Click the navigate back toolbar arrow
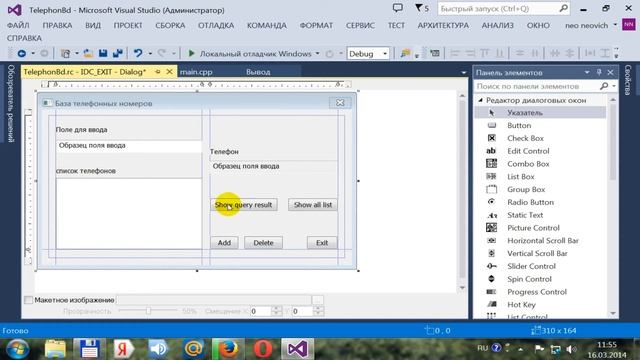The width and height of the screenshot is (640, 360). pos(22,53)
